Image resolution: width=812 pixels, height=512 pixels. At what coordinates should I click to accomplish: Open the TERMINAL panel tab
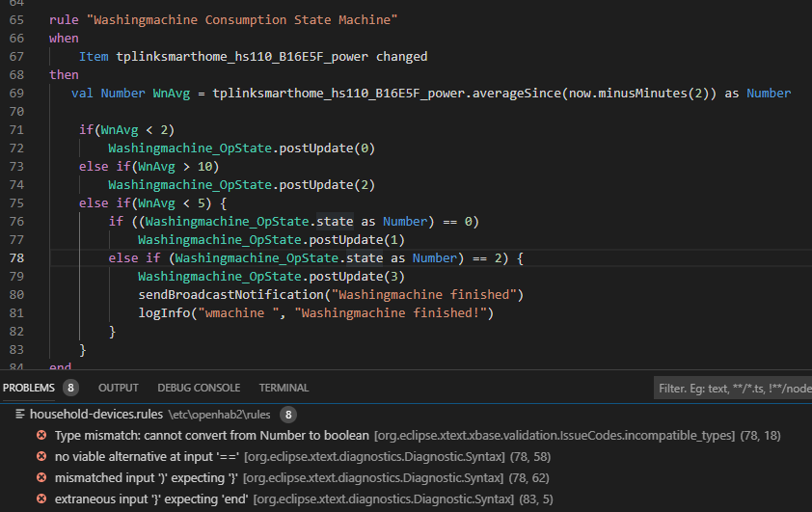point(284,388)
